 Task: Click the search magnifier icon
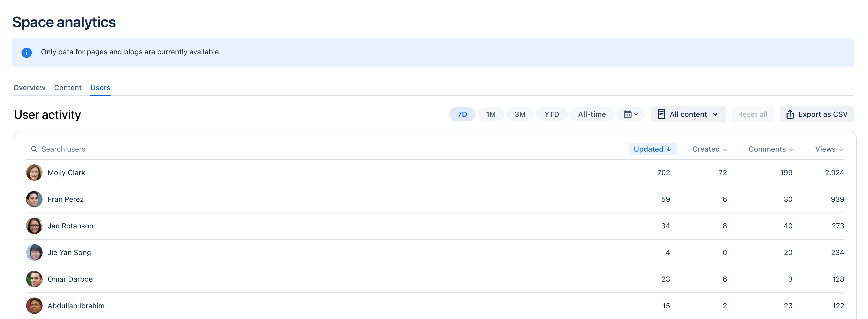34,149
